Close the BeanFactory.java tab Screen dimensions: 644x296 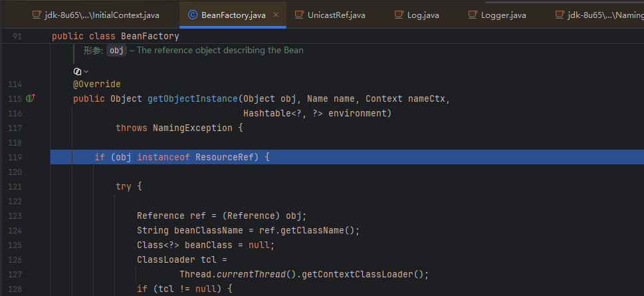pos(276,15)
